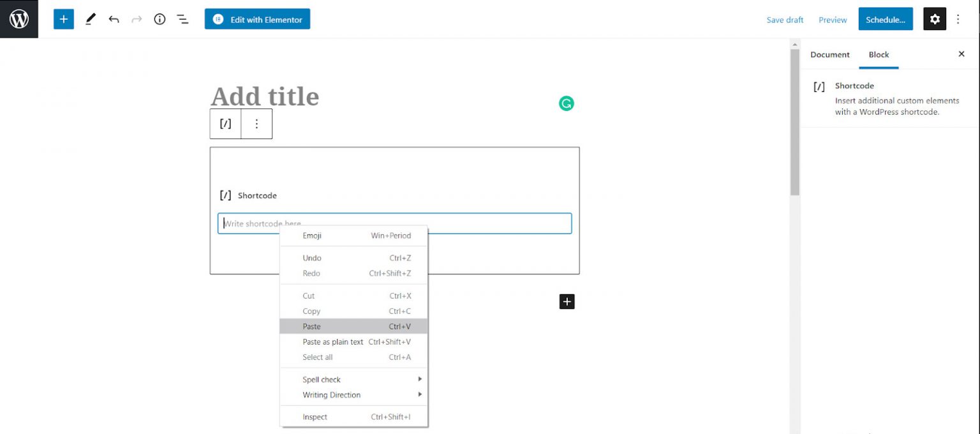Click the editor vertical scrollbar
This screenshot has width=980, height=434.
click(x=794, y=121)
